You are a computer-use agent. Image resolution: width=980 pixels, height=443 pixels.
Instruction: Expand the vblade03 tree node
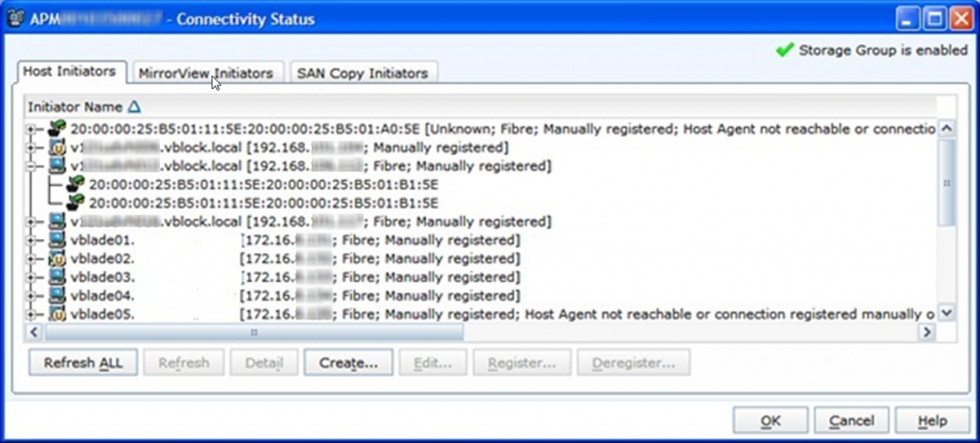click(x=31, y=277)
